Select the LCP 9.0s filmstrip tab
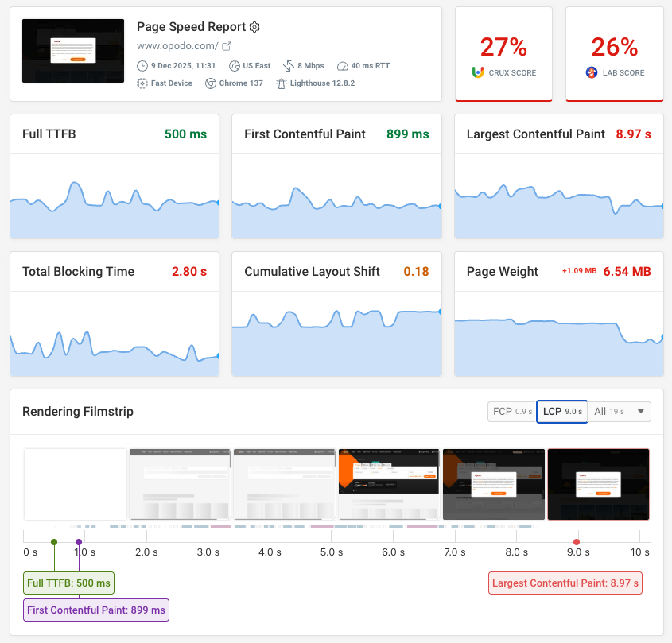The image size is (672, 643). pos(561,412)
